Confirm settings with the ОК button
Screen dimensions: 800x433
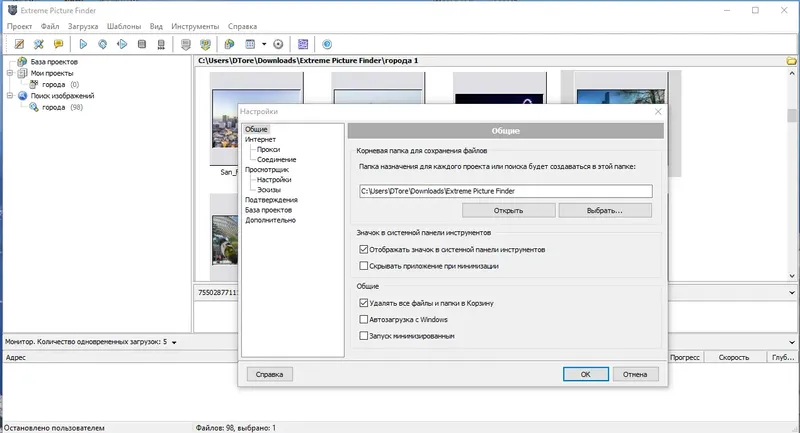click(x=586, y=374)
